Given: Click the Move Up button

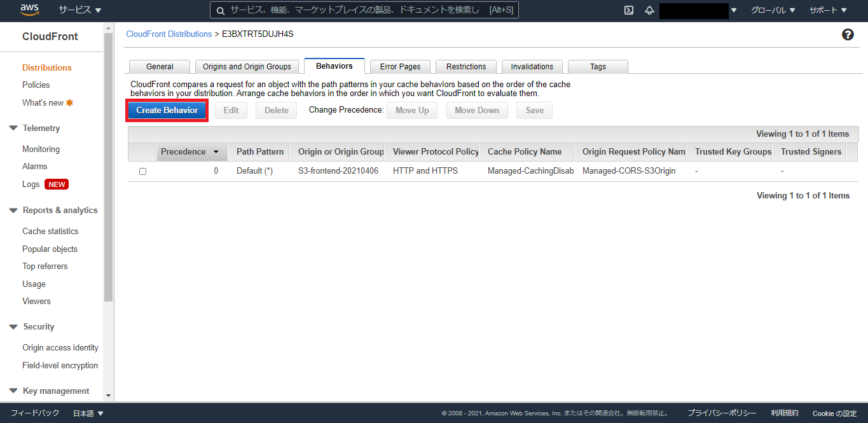Looking at the screenshot, I should [x=412, y=110].
